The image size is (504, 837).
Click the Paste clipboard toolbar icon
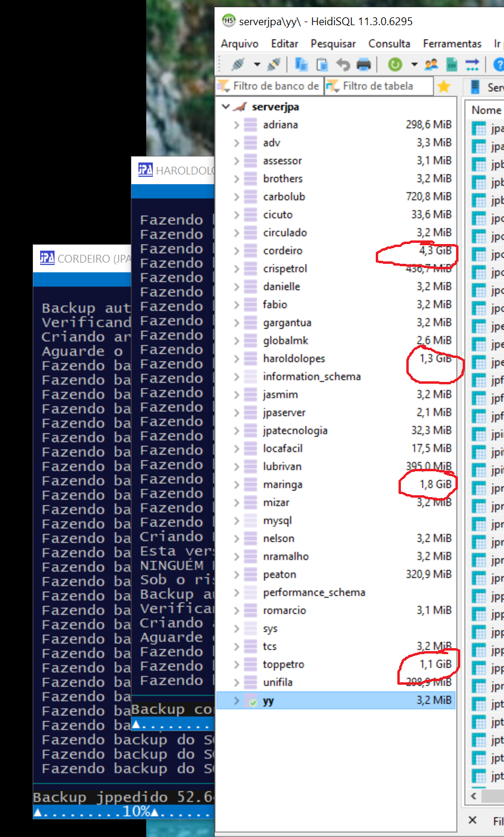[322, 64]
